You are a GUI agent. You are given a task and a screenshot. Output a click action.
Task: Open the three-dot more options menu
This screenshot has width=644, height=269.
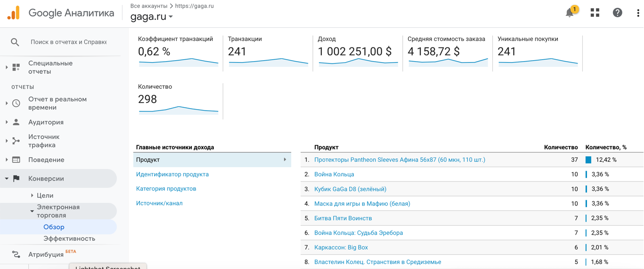tap(638, 13)
